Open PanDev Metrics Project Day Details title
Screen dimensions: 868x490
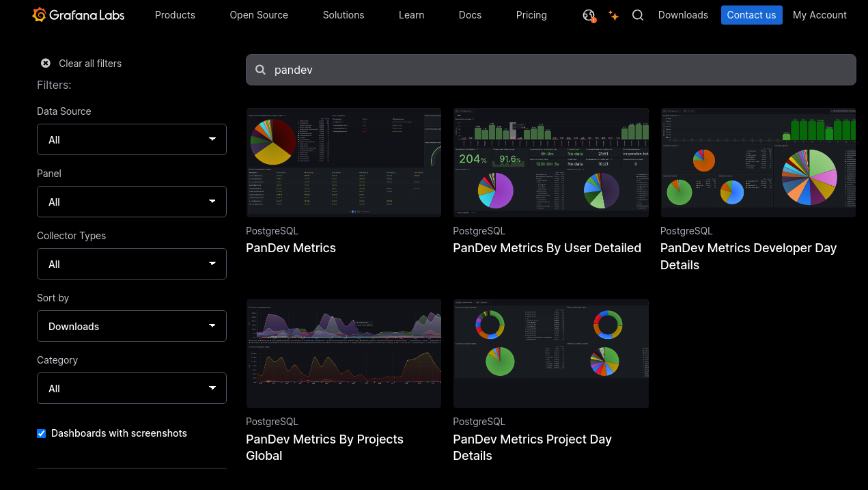pos(532,447)
